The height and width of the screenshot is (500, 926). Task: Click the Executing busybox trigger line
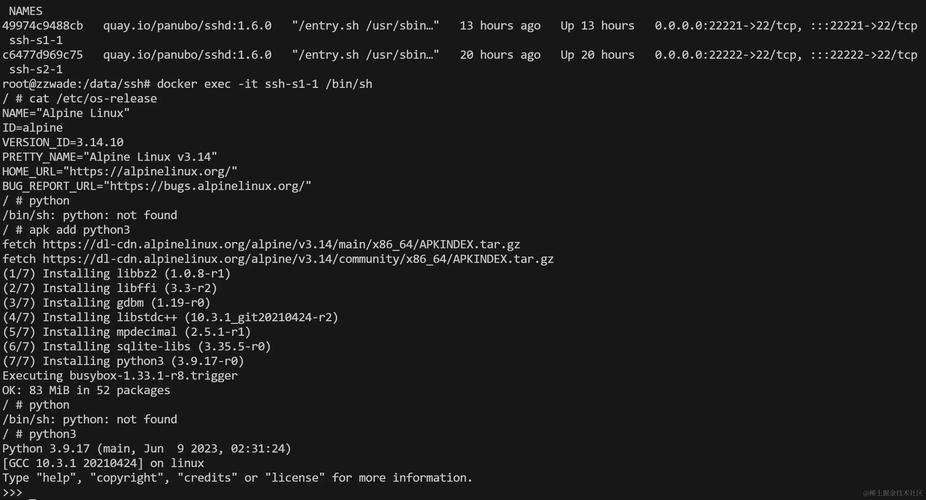[120, 376]
